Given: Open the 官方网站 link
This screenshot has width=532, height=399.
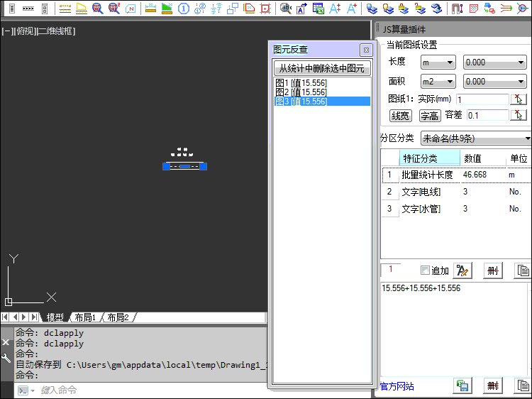Looking at the screenshot, I should tap(397, 386).
